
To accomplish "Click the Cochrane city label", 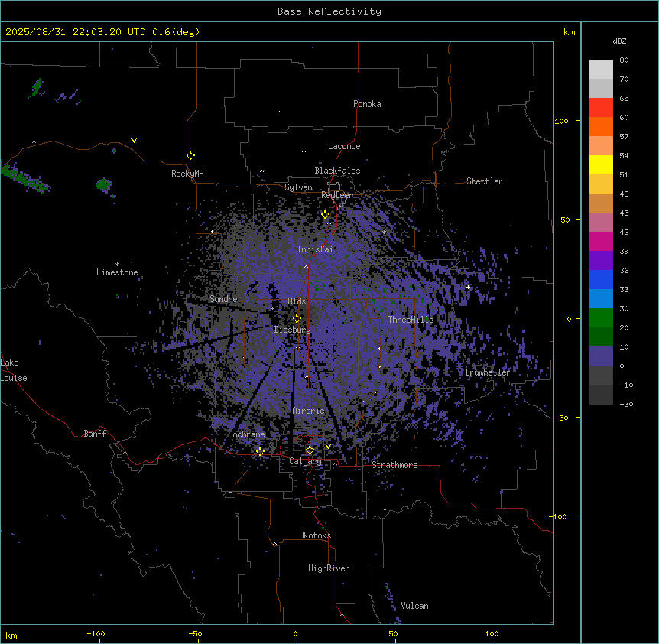I will coord(246,434).
